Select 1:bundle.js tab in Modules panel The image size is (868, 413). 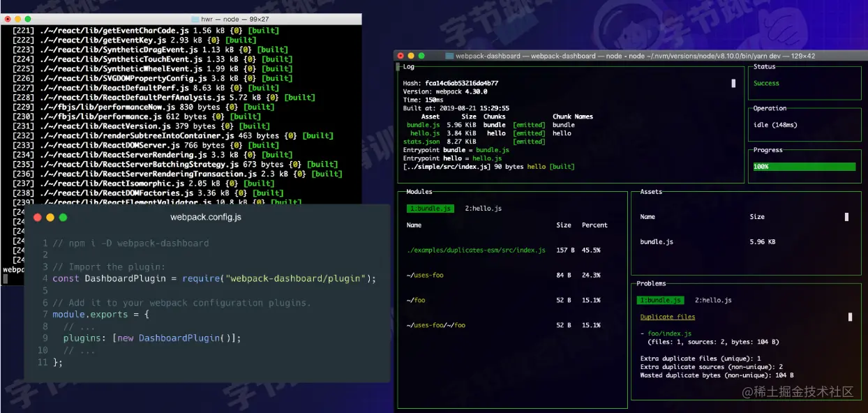(431, 209)
